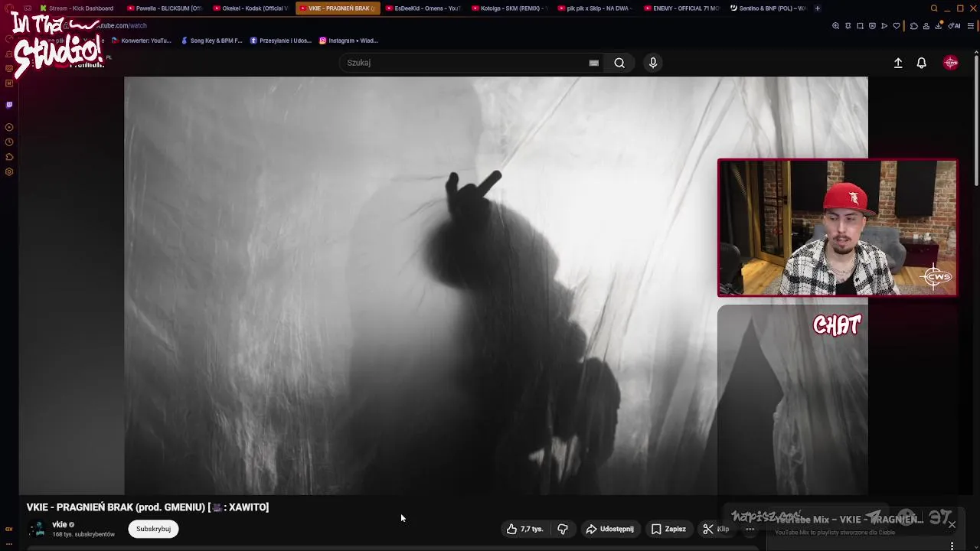Image resolution: width=980 pixels, height=551 pixels.
Task: Open the AI assistant toolbar button
Action: click(x=954, y=26)
